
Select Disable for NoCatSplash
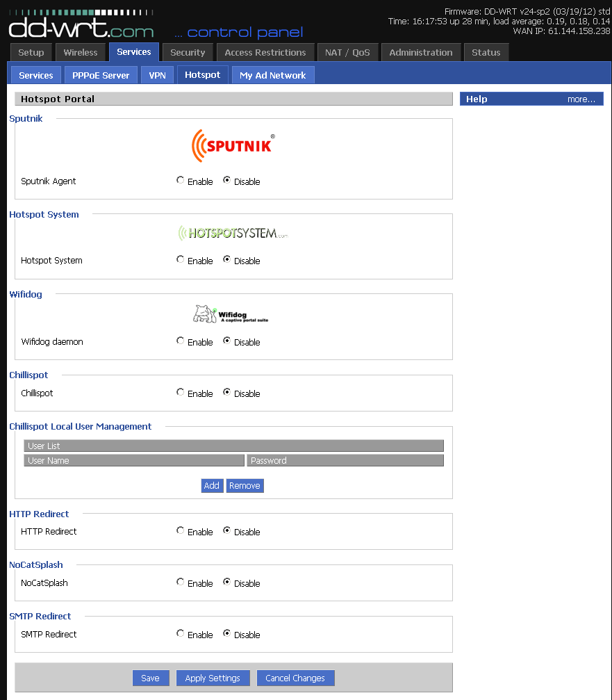pos(226,582)
